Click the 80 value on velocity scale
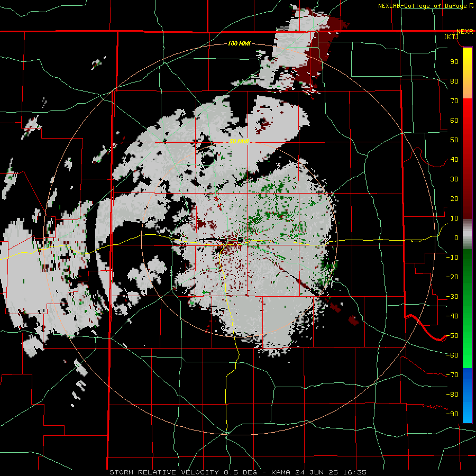Viewport: 476px width, 476px height. click(x=454, y=81)
